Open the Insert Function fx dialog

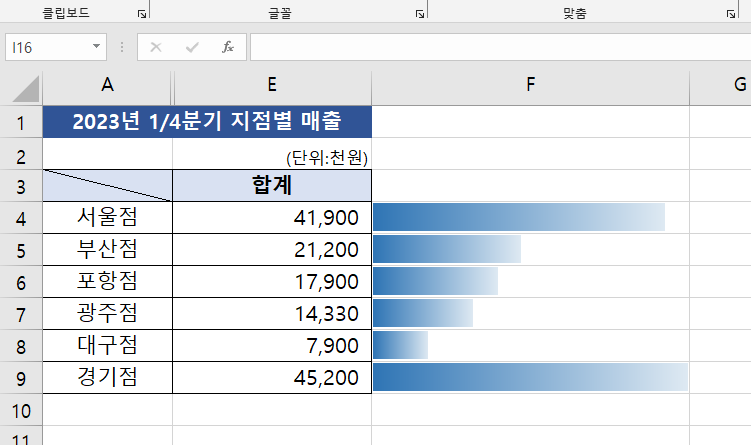tap(228, 47)
